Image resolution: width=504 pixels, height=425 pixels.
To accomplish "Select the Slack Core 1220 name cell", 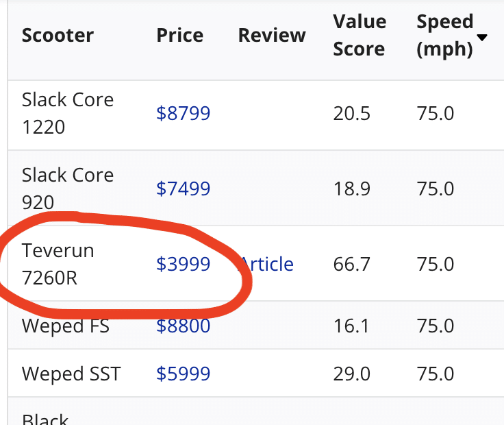I will (x=68, y=113).
